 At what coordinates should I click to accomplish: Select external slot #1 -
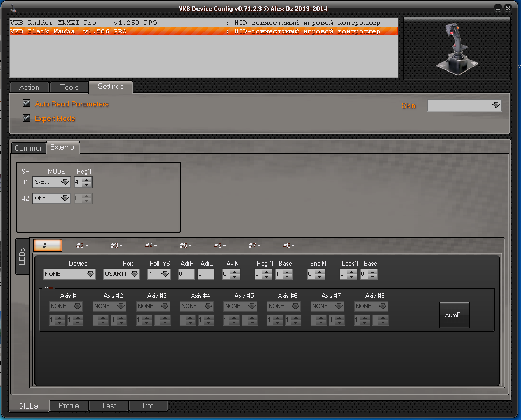click(48, 245)
